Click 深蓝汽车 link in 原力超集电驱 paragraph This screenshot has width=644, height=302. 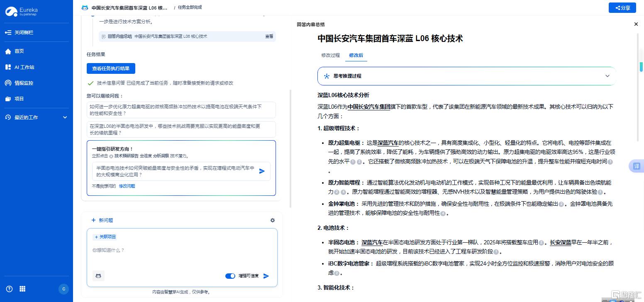tap(388, 143)
